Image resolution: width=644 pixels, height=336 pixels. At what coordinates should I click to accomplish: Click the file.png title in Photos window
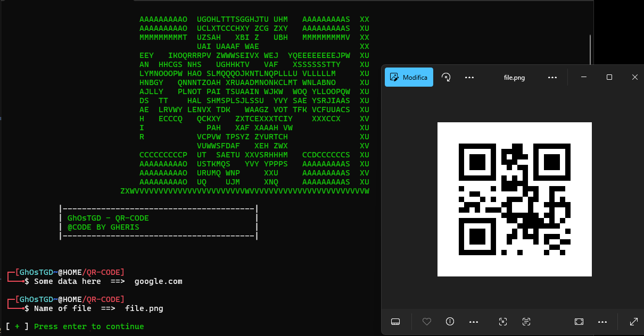click(514, 78)
